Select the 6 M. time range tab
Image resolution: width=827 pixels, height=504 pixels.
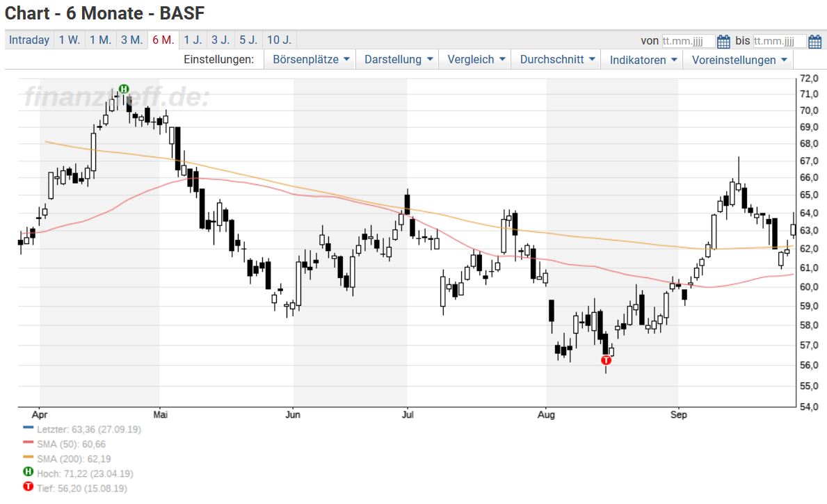click(163, 40)
